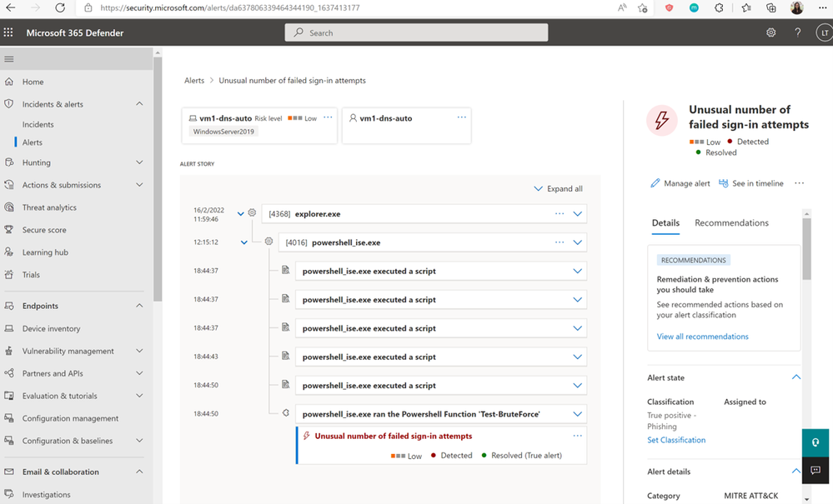
Task: Open more options on the red alert entry
Action: (578, 436)
